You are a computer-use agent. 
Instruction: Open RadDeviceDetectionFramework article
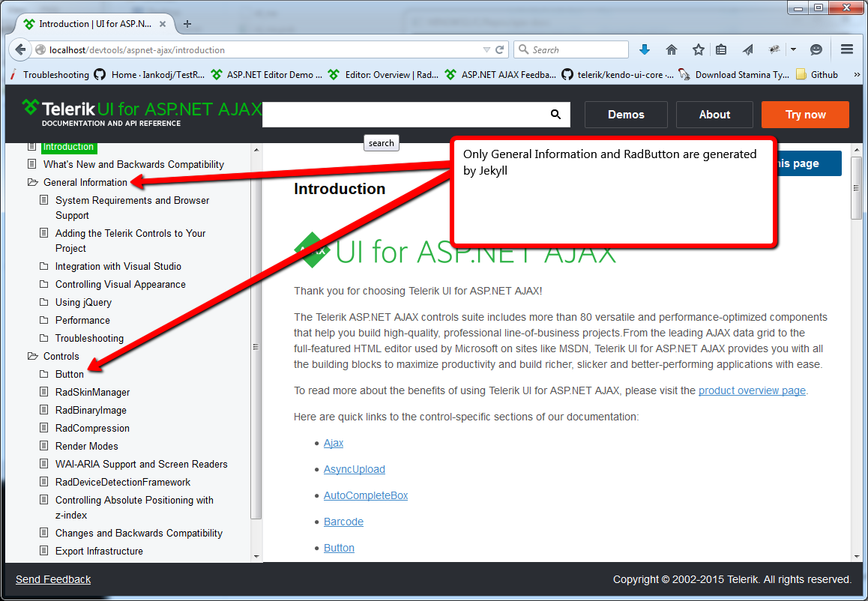coord(122,482)
